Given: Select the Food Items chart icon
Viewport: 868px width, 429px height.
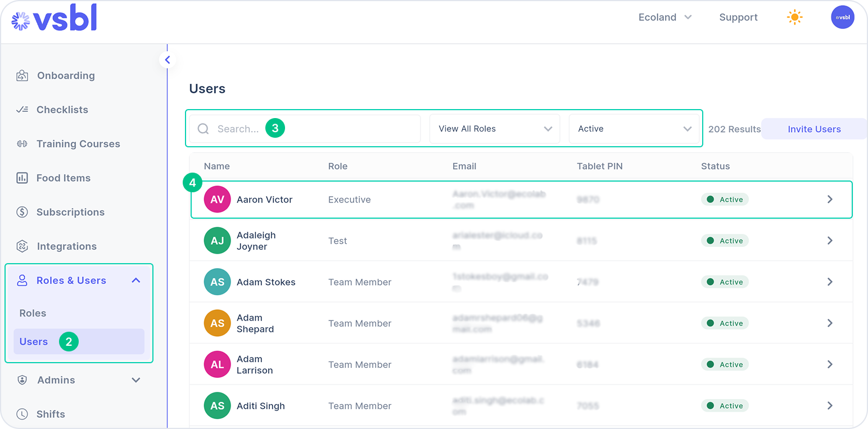Looking at the screenshot, I should point(22,178).
